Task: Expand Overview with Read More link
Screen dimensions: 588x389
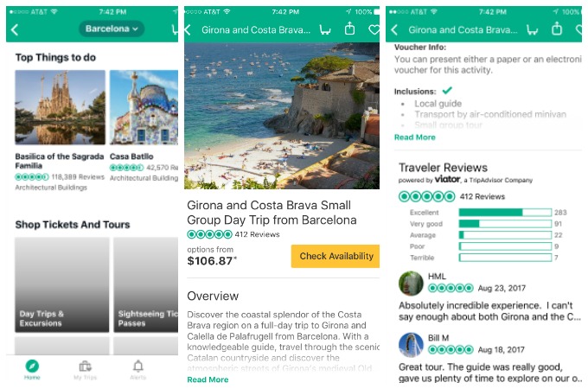Action: point(208,379)
